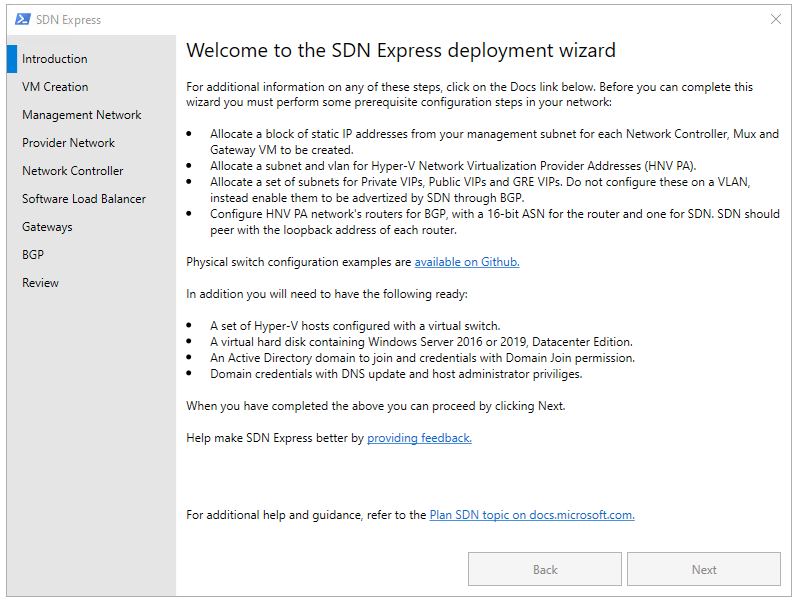796x602 pixels.
Task: Open the 'available on Github' link
Action: (x=467, y=262)
